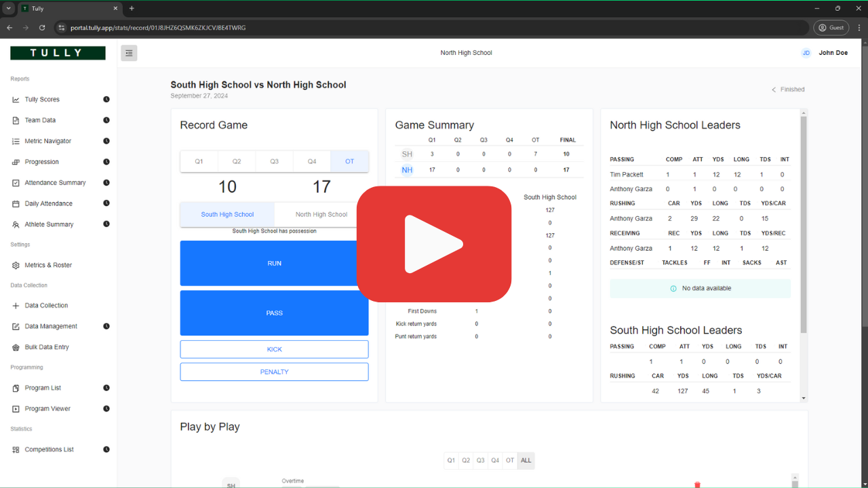Reload the browser page
The image size is (868, 488).
click(42, 28)
